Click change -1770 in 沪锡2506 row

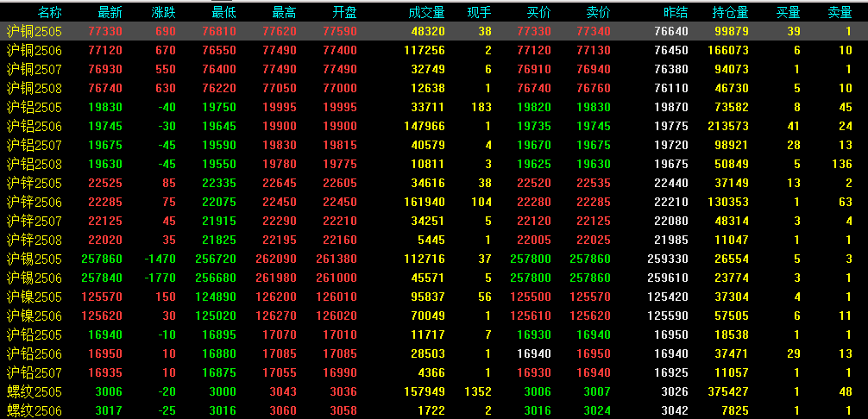click(160, 278)
